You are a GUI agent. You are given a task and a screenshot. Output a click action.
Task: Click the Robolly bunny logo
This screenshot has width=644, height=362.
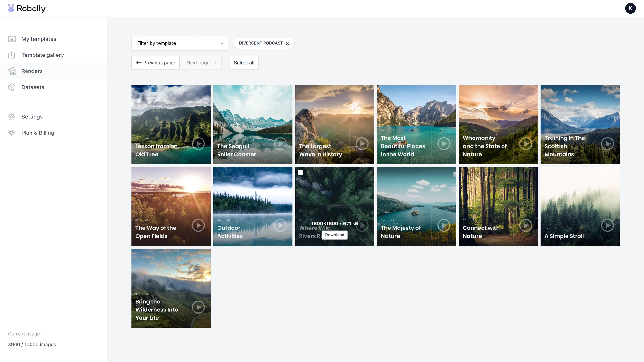[x=10, y=8]
